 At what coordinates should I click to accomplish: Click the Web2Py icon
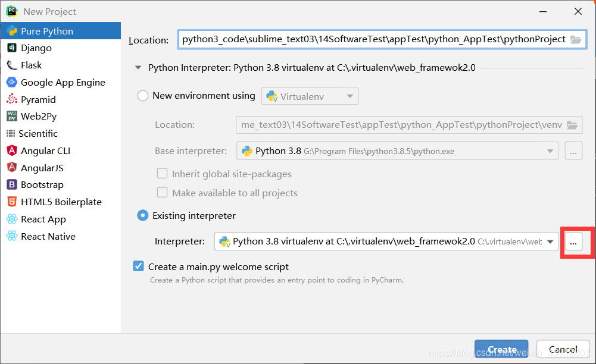pyautogui.click(x=12, y=116)
